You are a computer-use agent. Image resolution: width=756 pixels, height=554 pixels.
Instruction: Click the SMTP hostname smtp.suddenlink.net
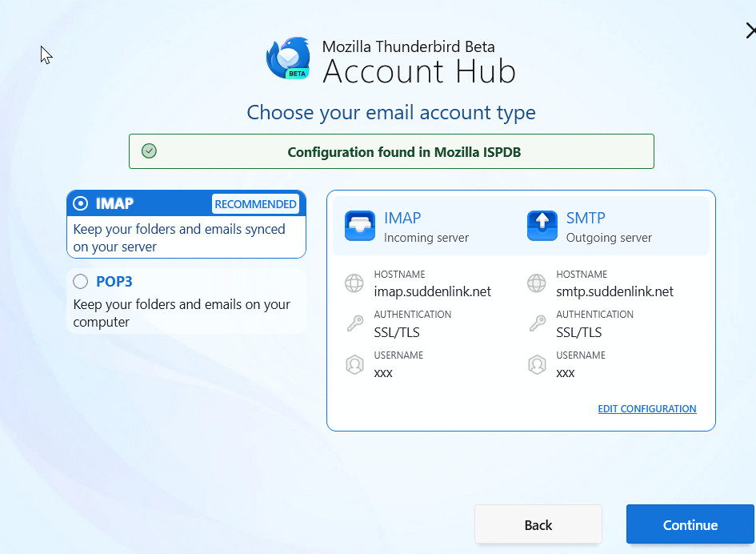coord(614,291)
